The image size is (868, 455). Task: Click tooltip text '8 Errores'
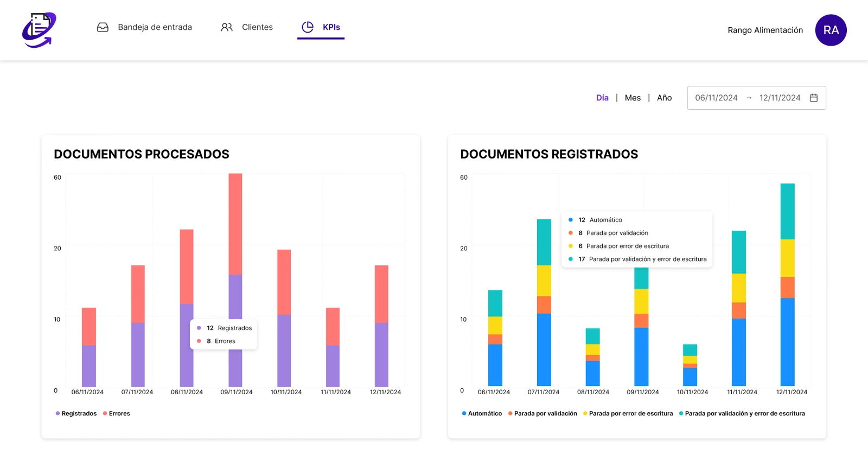point(221,341)
